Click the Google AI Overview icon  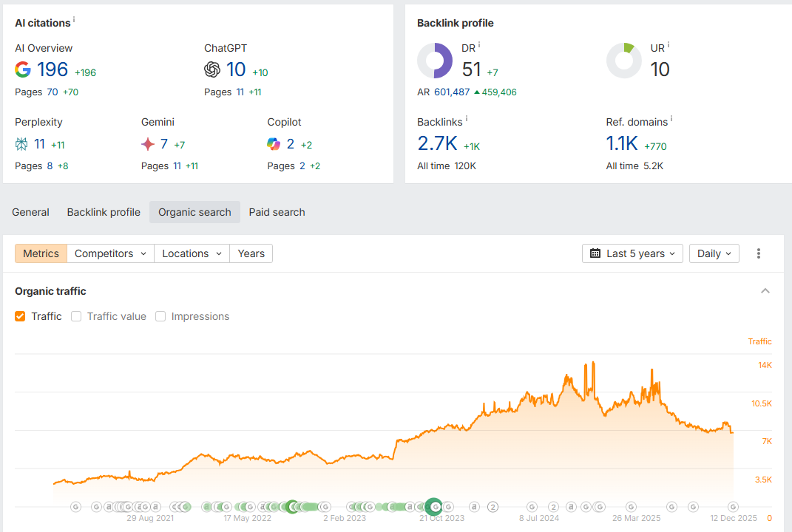pos(23,69)
